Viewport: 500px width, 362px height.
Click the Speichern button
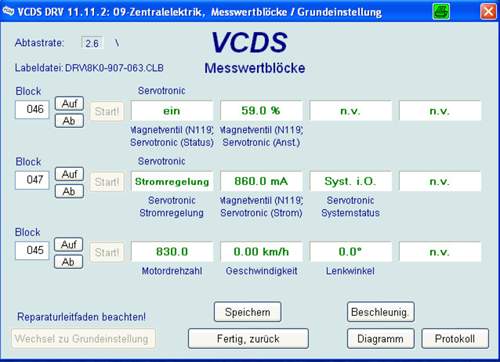click(248, 312)
